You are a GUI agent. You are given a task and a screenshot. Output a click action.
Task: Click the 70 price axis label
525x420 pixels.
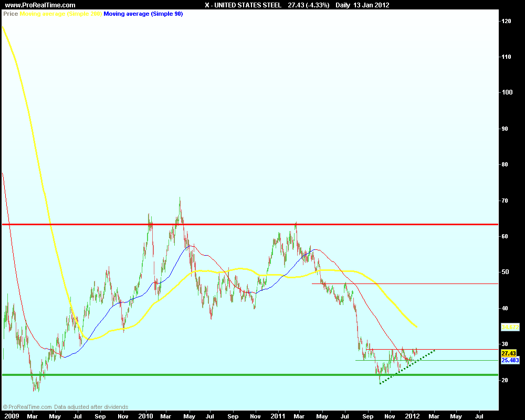coord(505,201)
